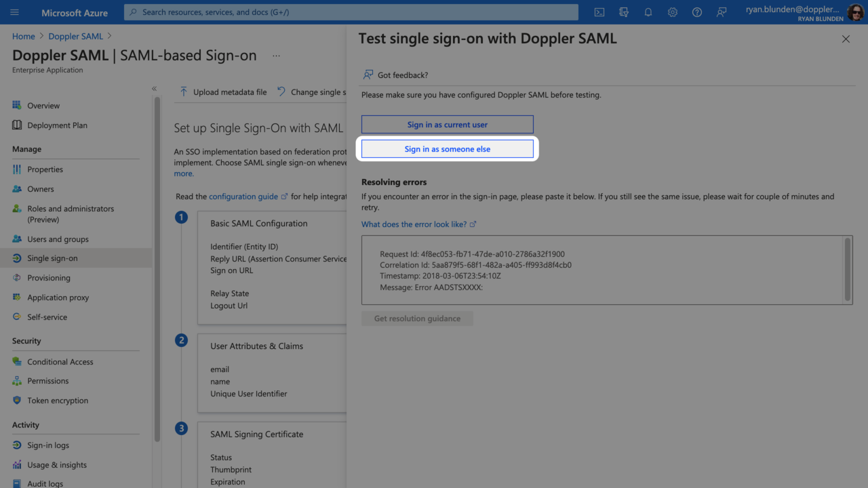Open the help question mark icon

tap(697, 12)
